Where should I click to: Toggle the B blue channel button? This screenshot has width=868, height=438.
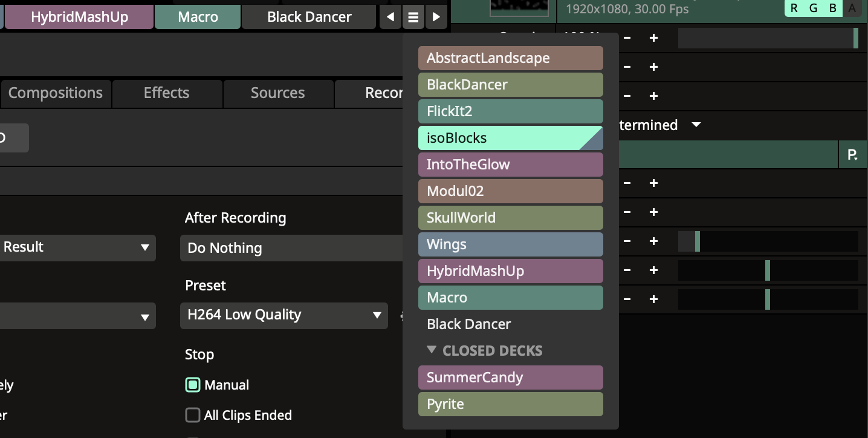pos(832,8)
